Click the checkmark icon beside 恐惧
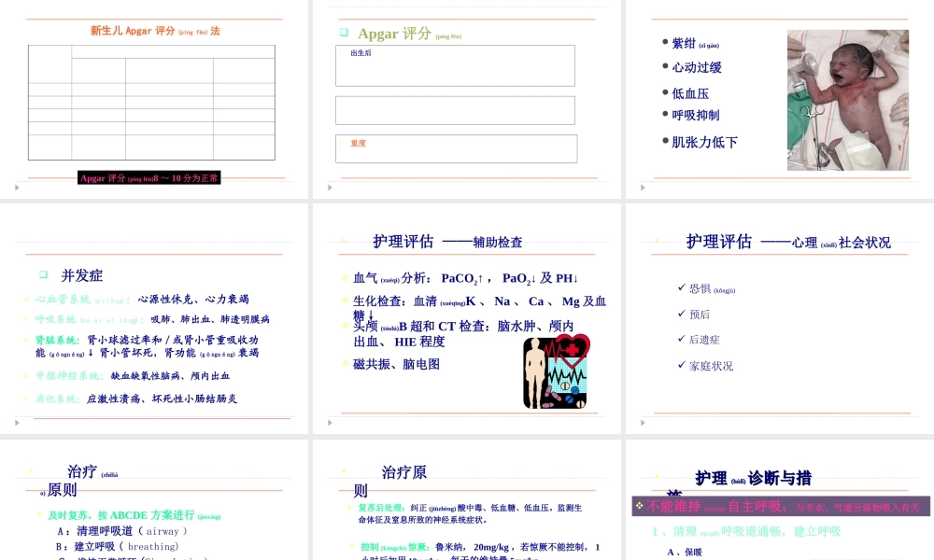 coord(683,289)
